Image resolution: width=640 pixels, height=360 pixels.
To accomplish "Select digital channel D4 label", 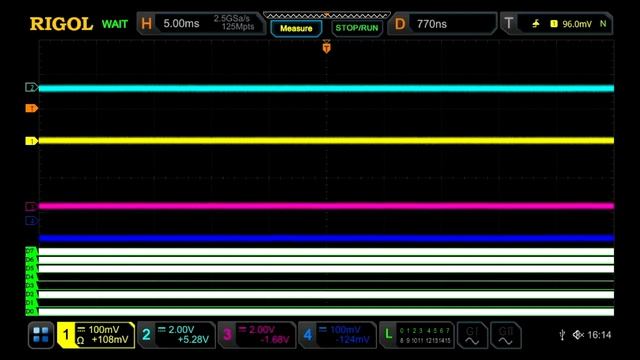I will 31,277.
